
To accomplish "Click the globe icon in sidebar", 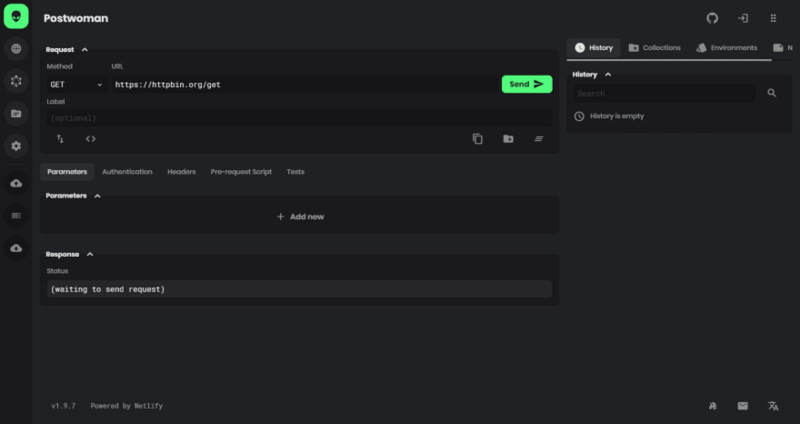I will coord(16,48).
